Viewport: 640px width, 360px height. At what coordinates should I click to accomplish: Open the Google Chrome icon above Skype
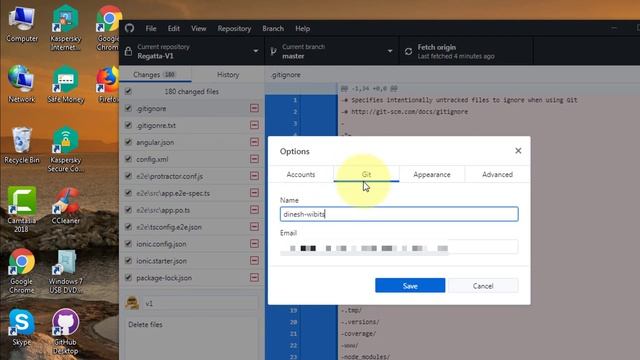(x=22, y=271)
